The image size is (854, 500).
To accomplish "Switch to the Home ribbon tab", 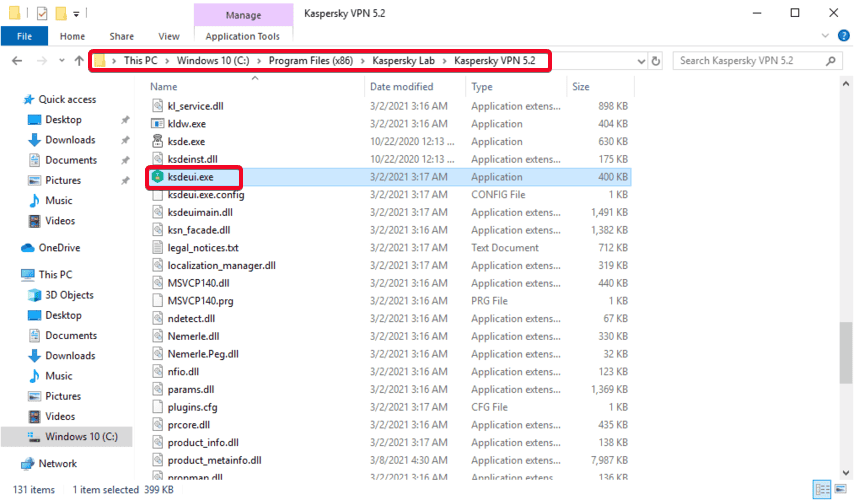I will pos(72,36).
